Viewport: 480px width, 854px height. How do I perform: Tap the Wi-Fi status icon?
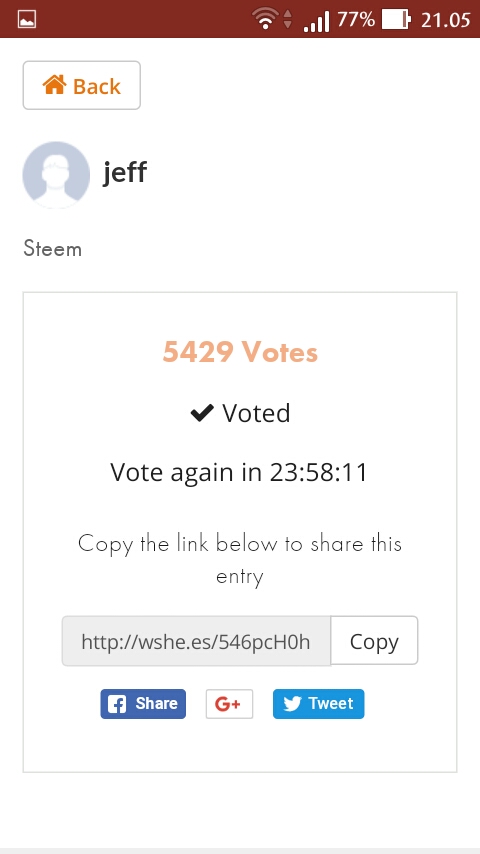pyautogui.click(x=265, y=19)
